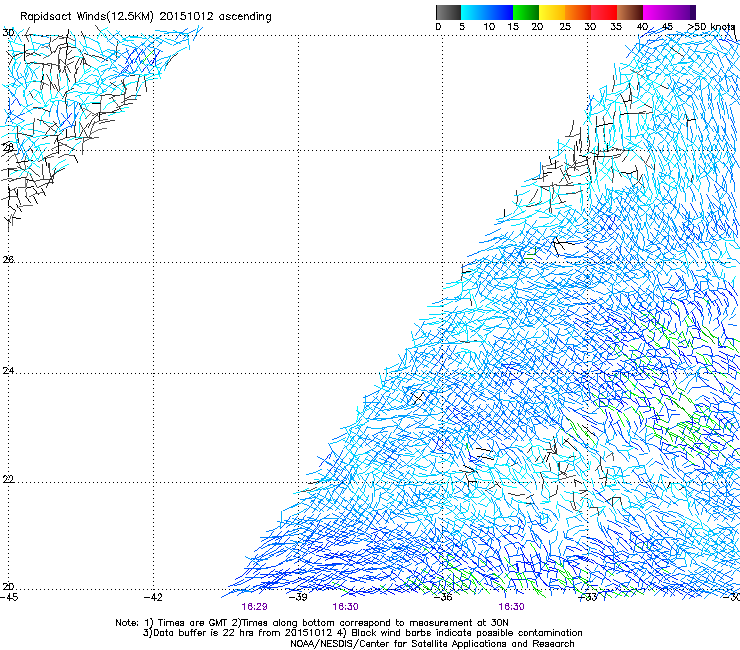Image resolution: width=740 pixels, height=650 pixels.
Task: Click the note line 'Times are GMT'
Action: [x=193, y=623]
